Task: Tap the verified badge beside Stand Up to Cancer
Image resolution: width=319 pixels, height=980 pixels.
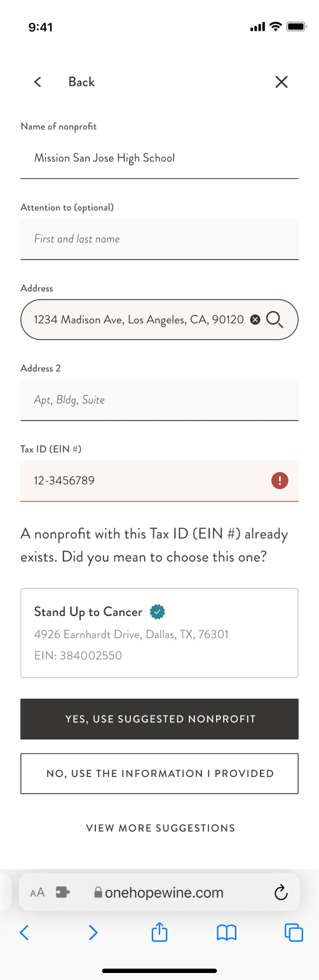Action: coord(157,612)
